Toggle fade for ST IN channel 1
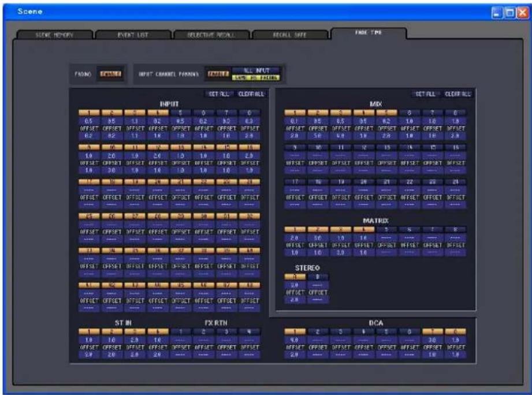Screen dimensions: 532x395 pyautogui.click(x=89, y=331)
